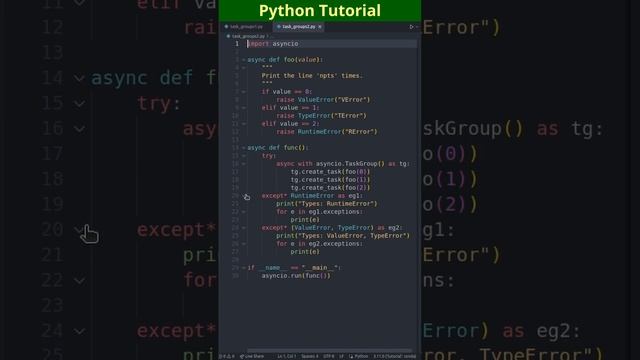Change indentation via Spaces: 4
Viewport: 640px width, 360px height.
(310, 356)
